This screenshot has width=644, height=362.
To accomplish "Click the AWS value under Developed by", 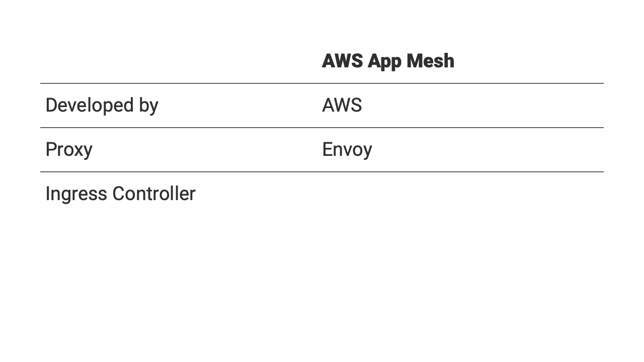I will [342, 105].
